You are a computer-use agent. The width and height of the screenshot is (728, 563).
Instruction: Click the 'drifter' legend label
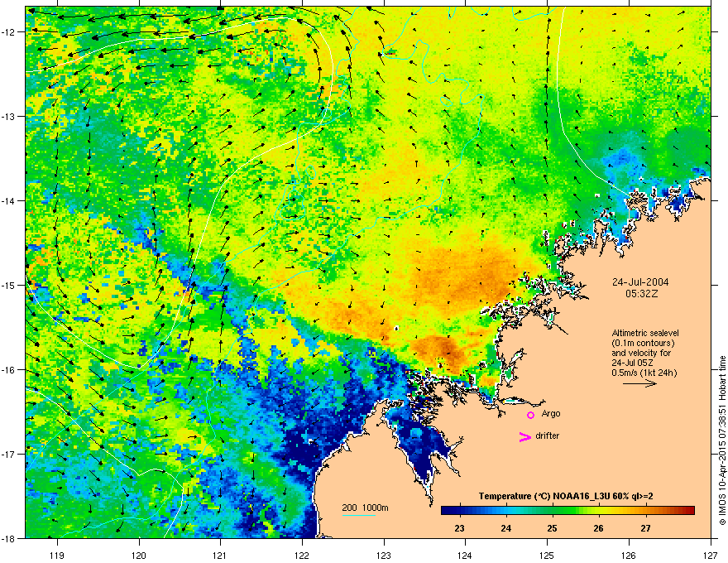coord(548,435)
